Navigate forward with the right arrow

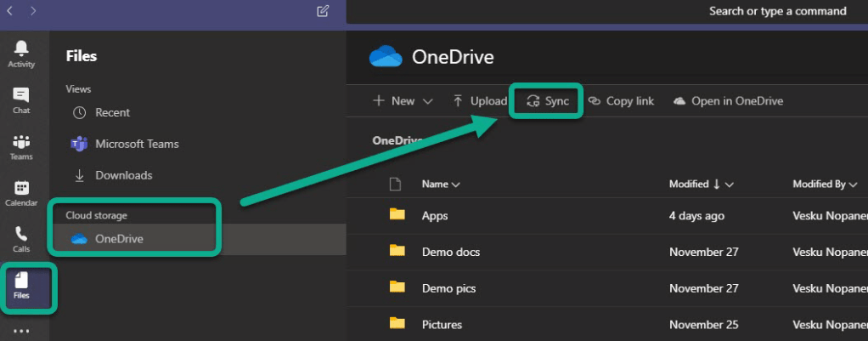point(32,11)
